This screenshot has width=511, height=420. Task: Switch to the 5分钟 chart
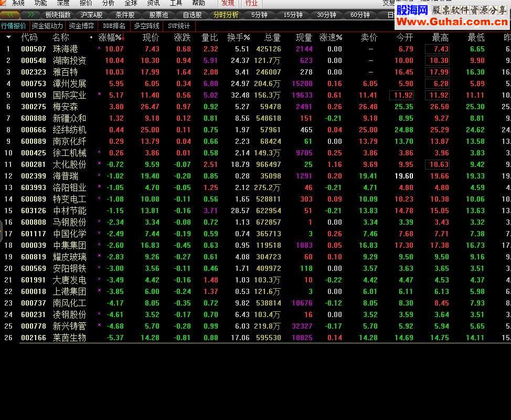click(x=259, y=15)
